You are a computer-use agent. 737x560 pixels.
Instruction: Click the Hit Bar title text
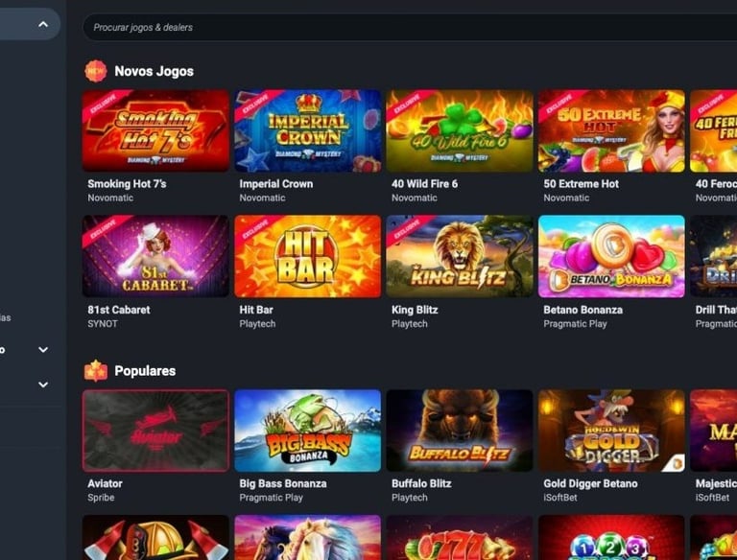tap(256, 310)
